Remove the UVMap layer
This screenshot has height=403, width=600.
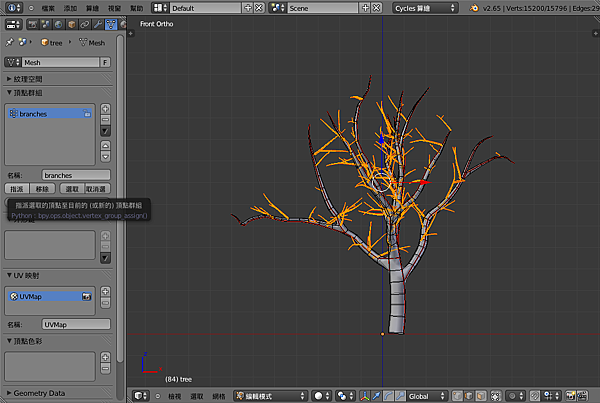point(106,303)
